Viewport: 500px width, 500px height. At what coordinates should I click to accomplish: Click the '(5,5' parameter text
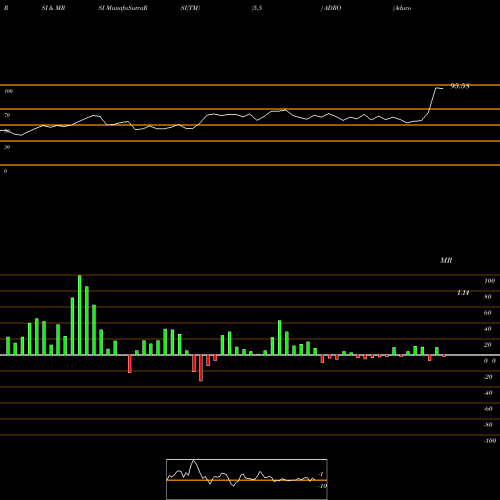(257, 8)
